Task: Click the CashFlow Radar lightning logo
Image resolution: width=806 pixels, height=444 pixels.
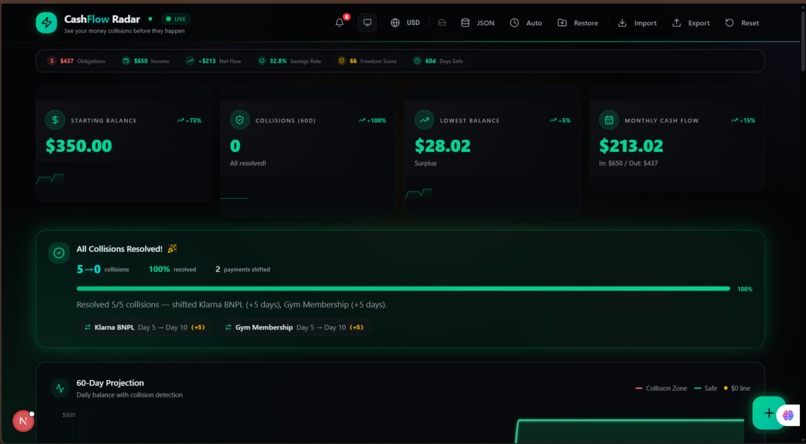Action: click(x=46, y=23)
